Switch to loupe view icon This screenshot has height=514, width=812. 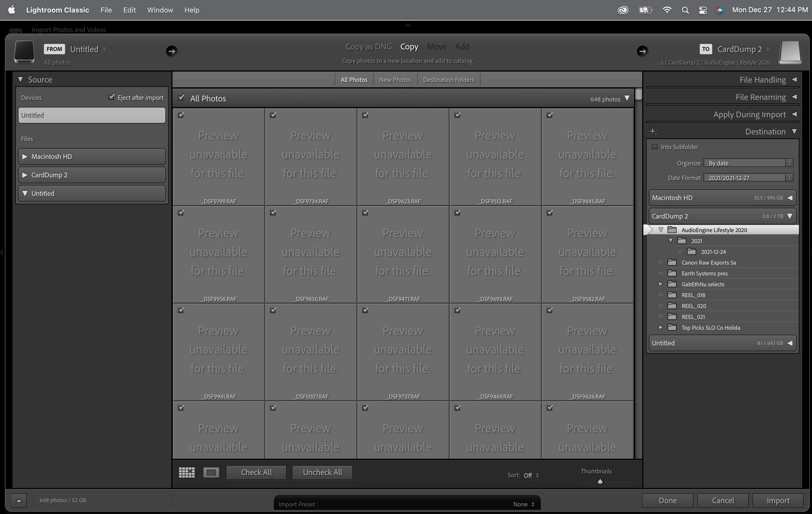pyautogui.click(x=211, y=472)
